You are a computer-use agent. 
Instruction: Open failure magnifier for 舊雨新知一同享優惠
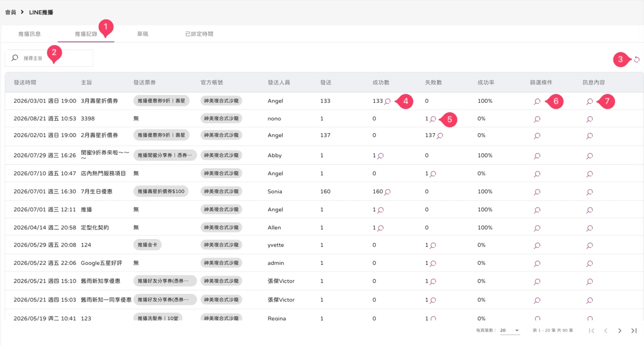click(x=433, y=300)
